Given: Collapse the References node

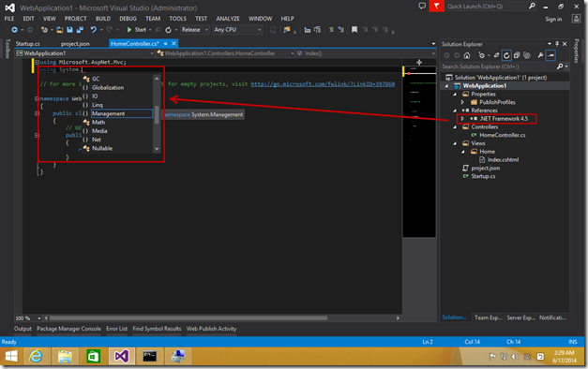Looking at the screenshot, I should (455, 111).
